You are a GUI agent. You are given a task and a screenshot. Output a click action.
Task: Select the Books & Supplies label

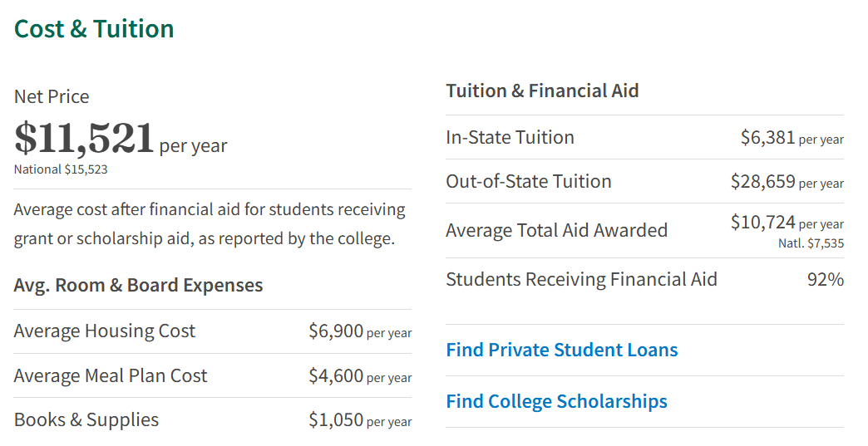click(86, 419)
